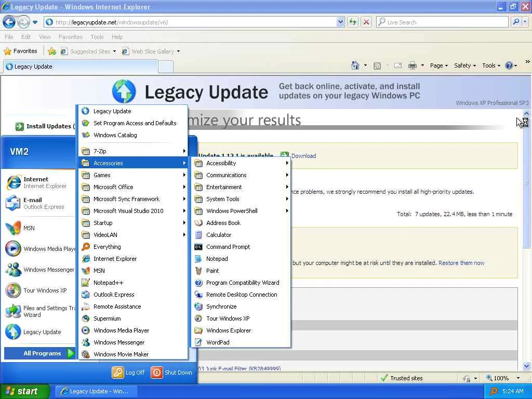
Task: Click the Restore them now link
Action: [x=461, y=263]
